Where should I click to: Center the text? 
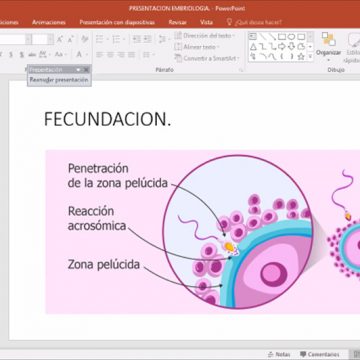110,54
